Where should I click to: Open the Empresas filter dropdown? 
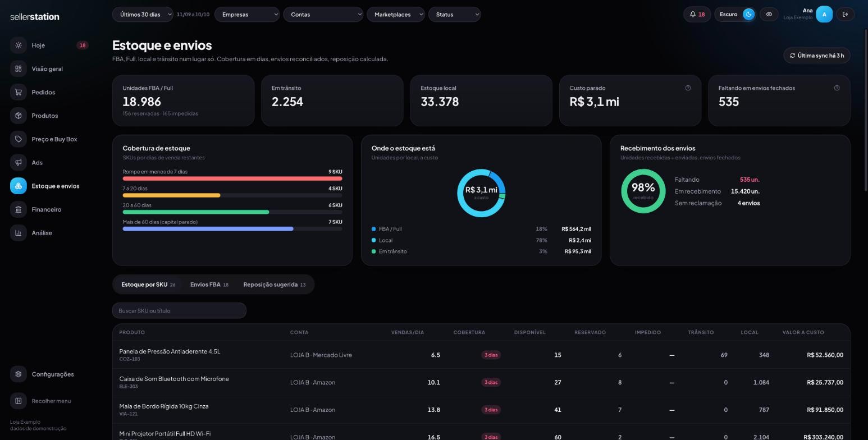247,15
